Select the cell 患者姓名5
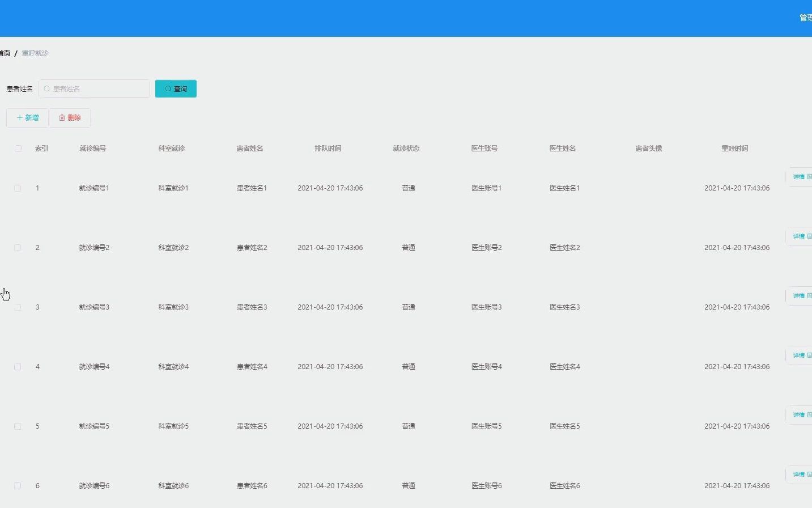Screen dimensions: 812x508 coord(252,426)
